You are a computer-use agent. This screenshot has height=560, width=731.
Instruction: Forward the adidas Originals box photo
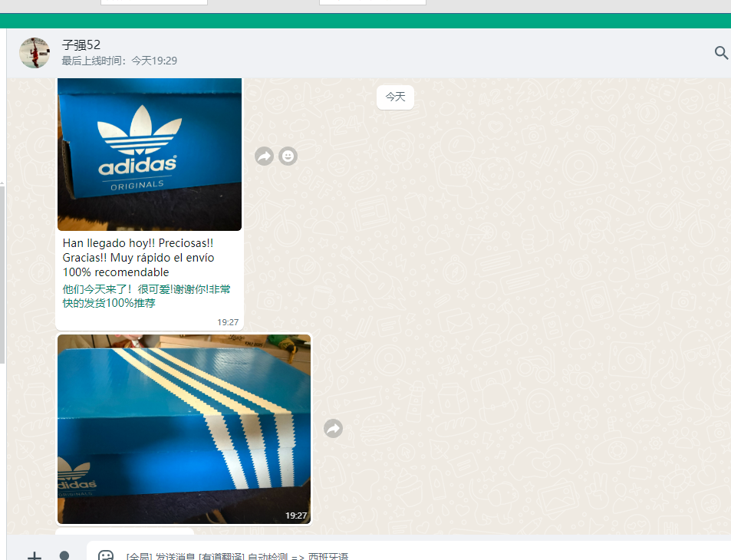pos(264,156)
